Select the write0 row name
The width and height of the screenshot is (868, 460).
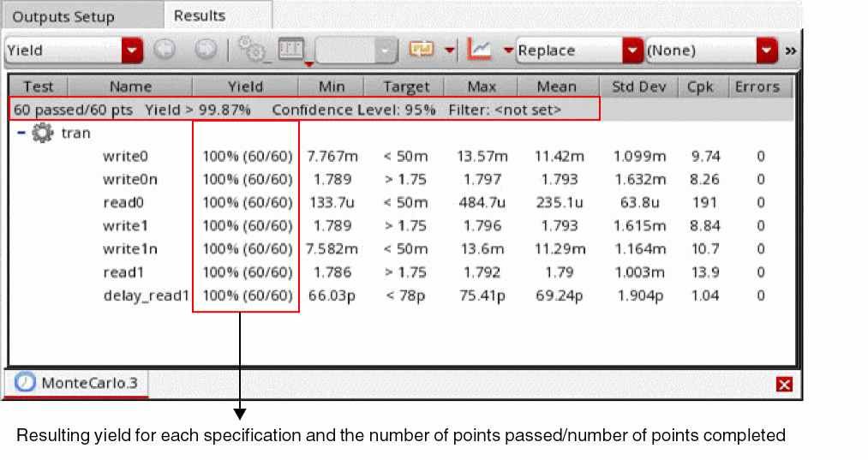coord(126,156)
